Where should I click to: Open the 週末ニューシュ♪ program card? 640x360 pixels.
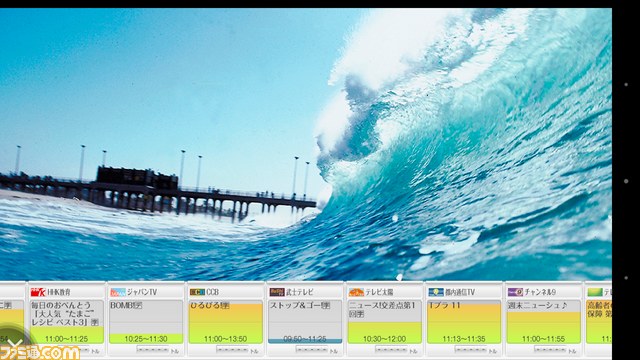click(544, 322)
